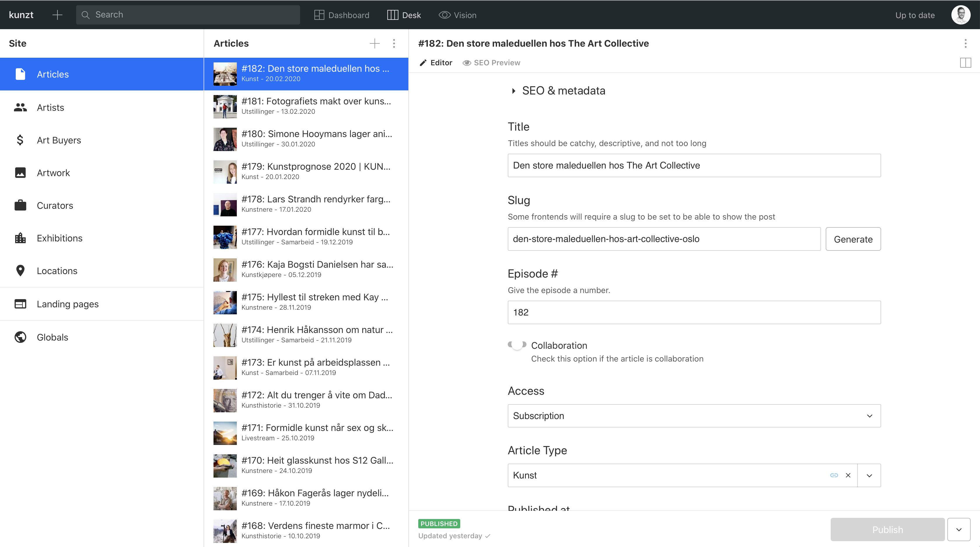This screenshot has width=980, height=547.
Task: Toggle the Collaboration switch
Action: coord(517,345)
